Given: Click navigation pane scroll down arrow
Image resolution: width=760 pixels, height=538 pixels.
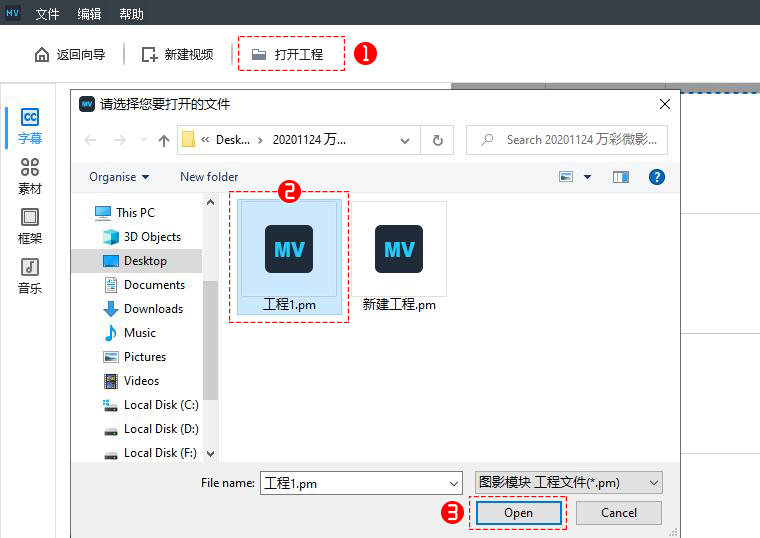Looking at the screenshot, I should click(210, 454).
